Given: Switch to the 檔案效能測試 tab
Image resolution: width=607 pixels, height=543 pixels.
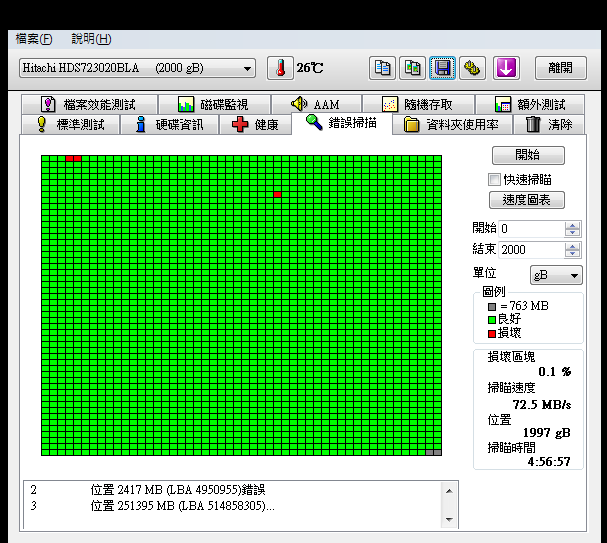Looking at the screenshot, I should pos(89,104).
